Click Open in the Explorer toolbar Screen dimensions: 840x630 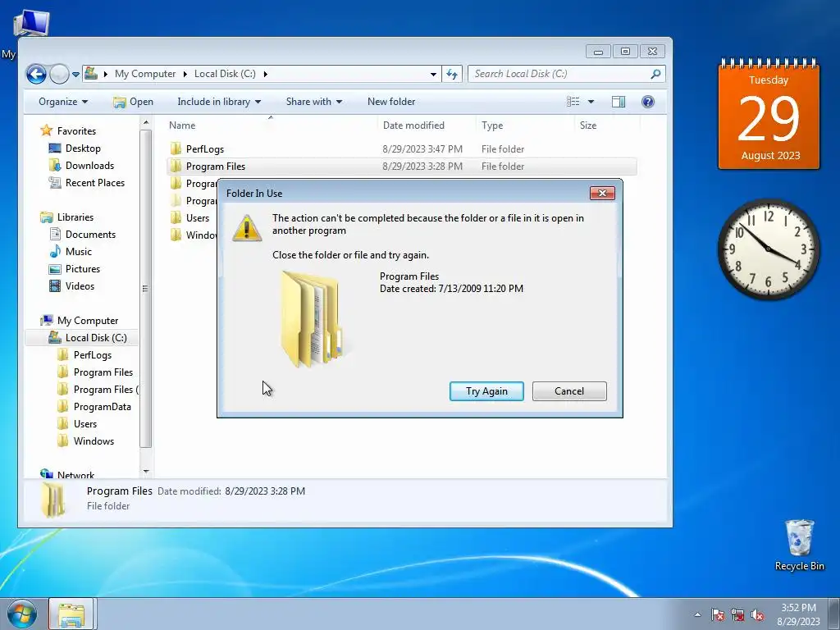click(134, 102)
